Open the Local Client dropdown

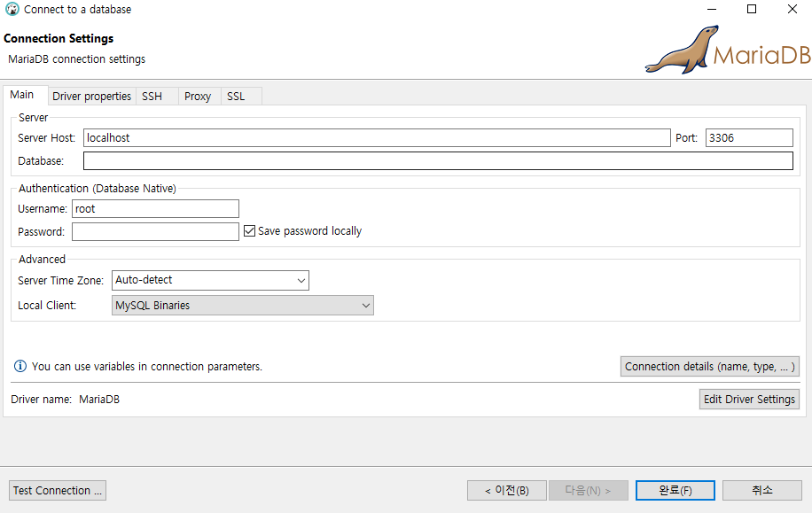pos(242,306)
